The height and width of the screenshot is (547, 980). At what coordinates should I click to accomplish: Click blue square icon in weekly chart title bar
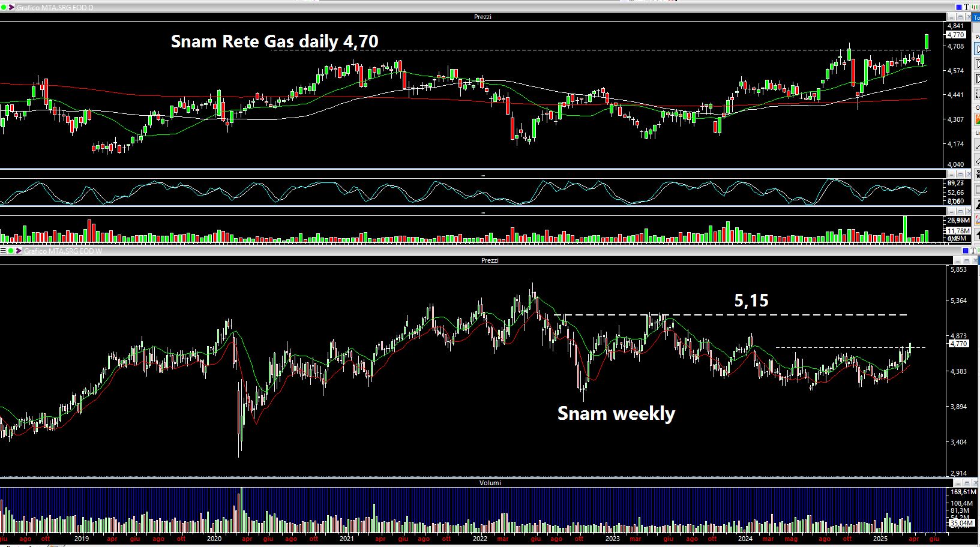click(966, 251)
